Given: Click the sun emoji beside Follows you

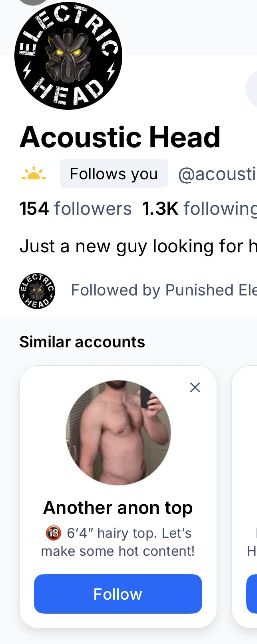Looking at the screenshot, I should (x=34, y=174).
